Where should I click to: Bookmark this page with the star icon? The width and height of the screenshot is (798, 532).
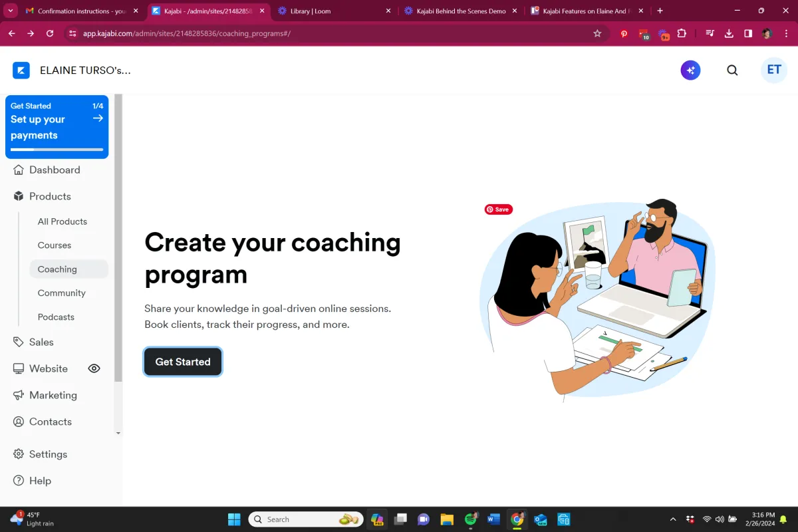tap(597, 33)
